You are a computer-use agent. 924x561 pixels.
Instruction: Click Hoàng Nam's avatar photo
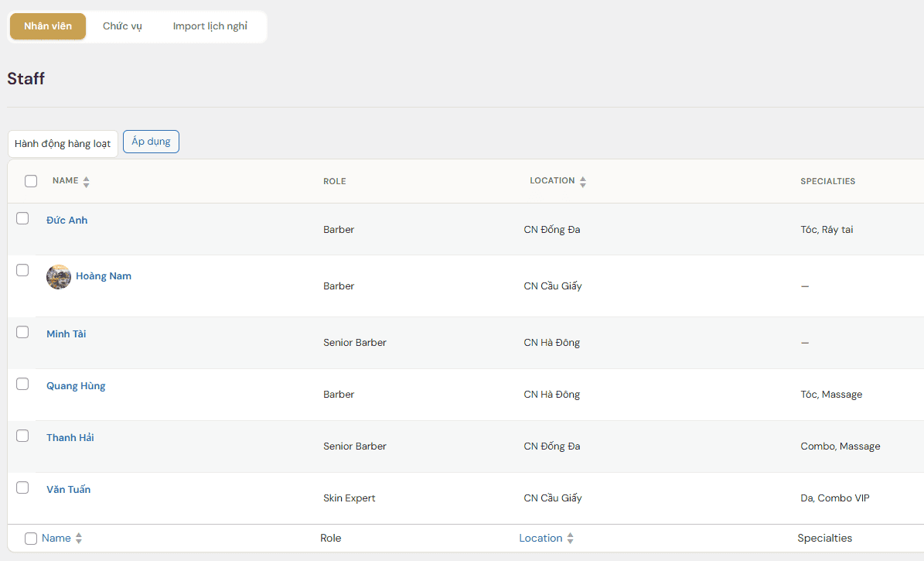tap(59, 277)
